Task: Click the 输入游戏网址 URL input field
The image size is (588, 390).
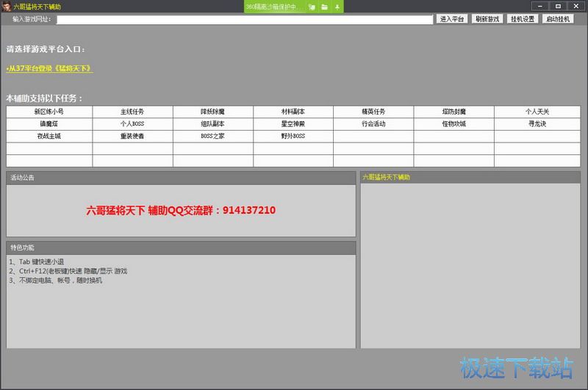Action: pyautogui.click(x=245, y=19)
